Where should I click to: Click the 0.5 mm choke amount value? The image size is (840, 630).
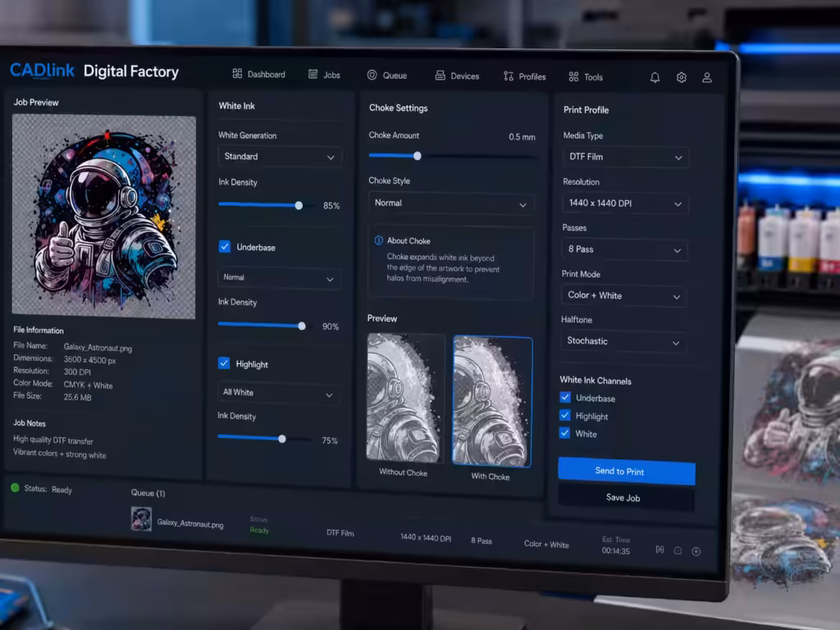coord(522,137)
